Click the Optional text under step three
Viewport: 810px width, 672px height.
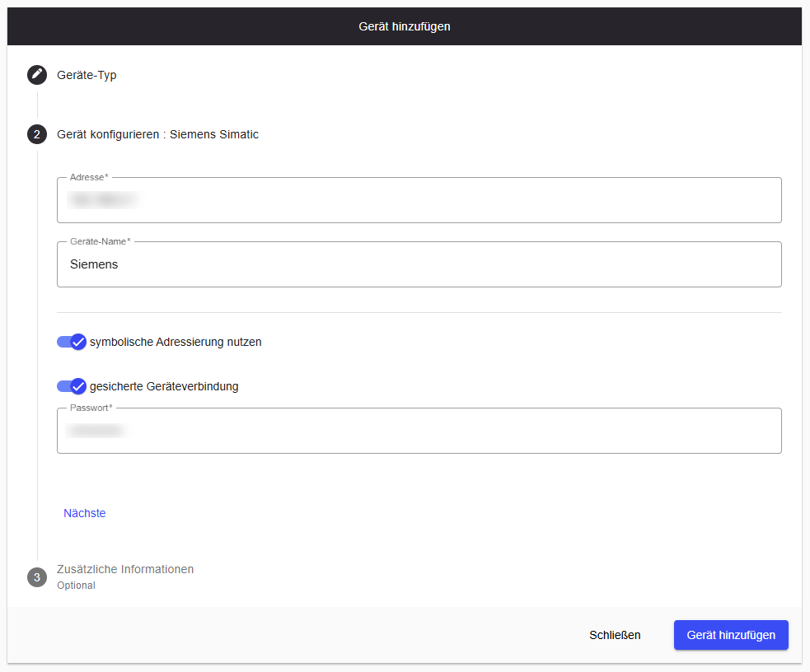76,586
